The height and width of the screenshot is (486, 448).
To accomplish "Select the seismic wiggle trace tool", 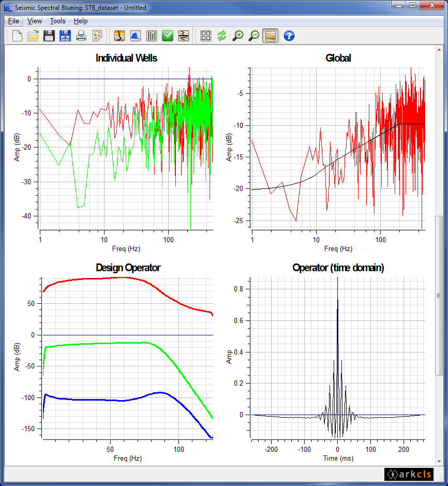I will pos(184,36).
